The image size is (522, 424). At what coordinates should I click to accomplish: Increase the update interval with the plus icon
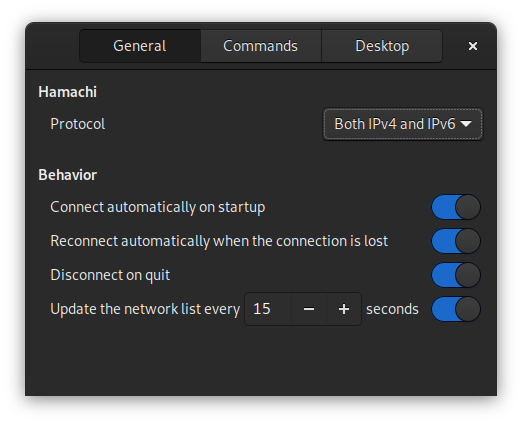tap(344, 309)
